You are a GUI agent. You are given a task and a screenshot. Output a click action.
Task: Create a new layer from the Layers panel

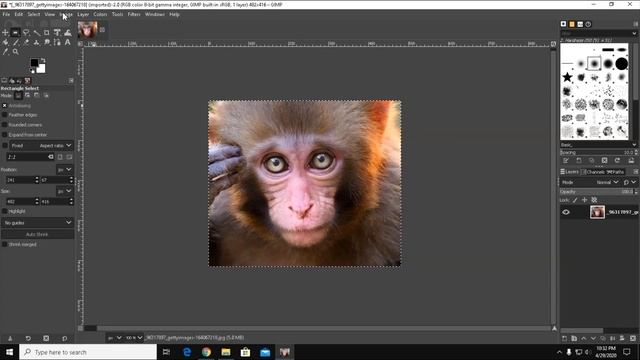(x=564, y=338)
